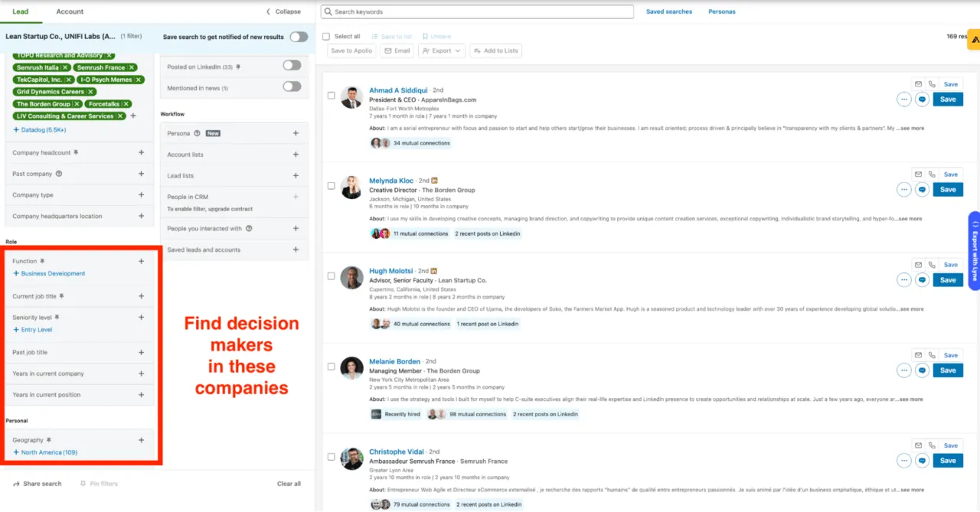Image resolution: width=980 pixels, height=512 pixels.
Task: Remove the TekCapitol, Inc. company tag
Action: coord(69,80)
